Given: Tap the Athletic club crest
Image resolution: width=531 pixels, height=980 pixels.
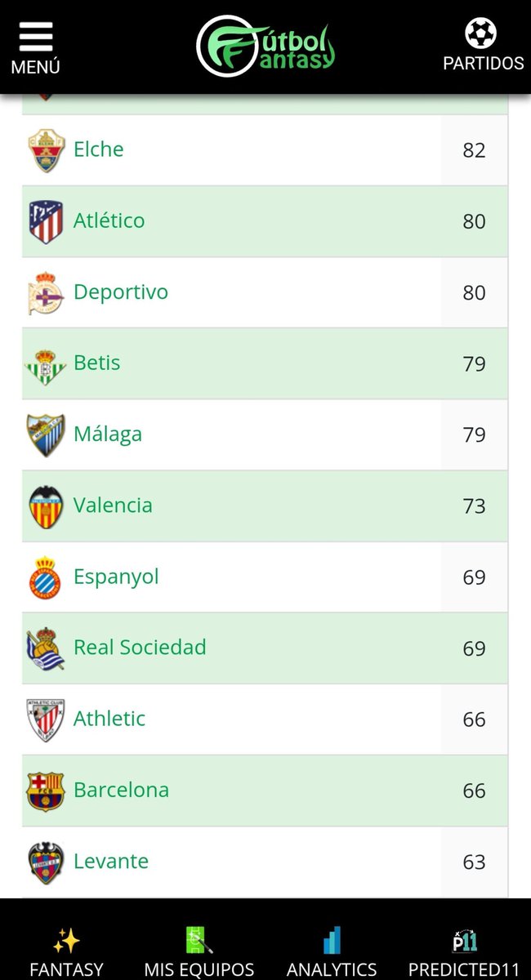Looking at the screenshot, I should click(46, 719).
